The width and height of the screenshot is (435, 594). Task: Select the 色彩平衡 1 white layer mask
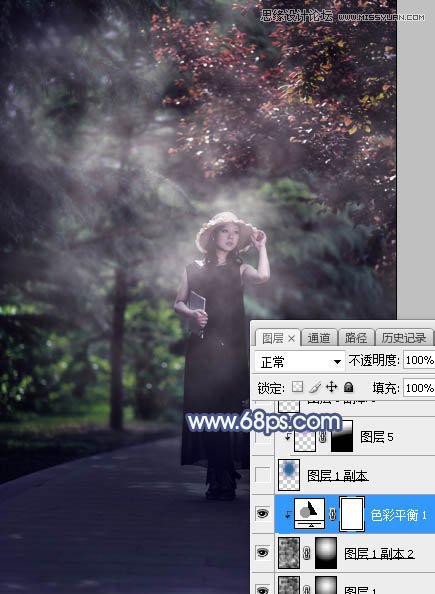coord(352,514)
